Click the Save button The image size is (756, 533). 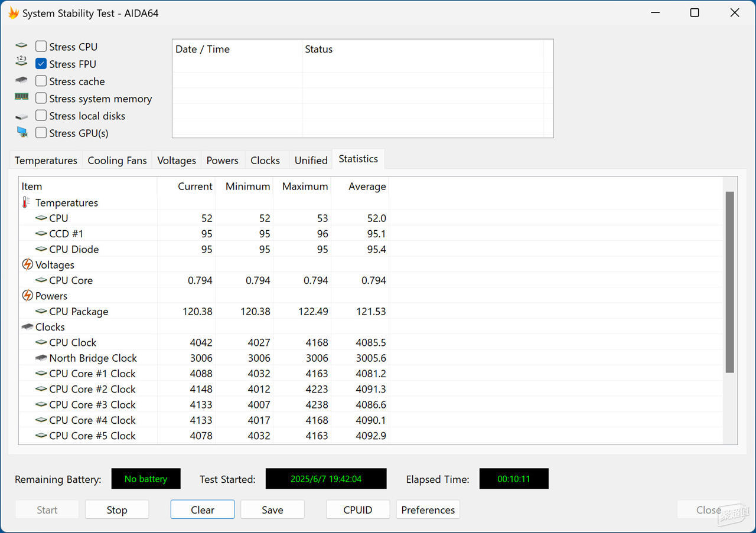[272, 510]
